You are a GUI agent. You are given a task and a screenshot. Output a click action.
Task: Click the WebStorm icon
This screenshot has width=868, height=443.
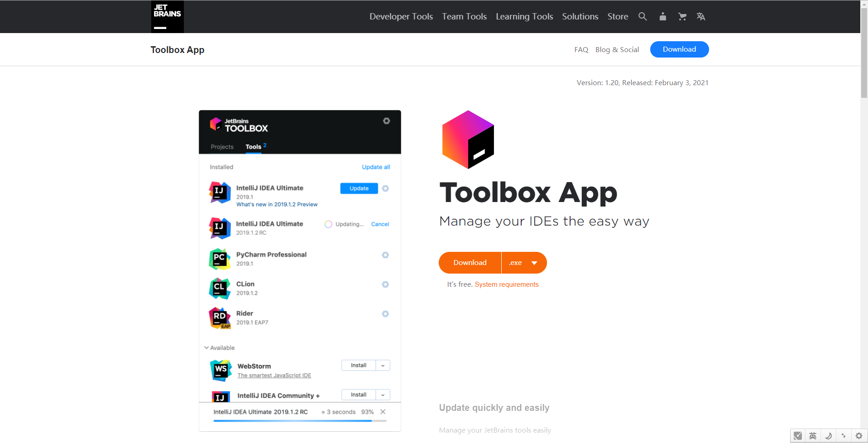(x=221, y=371)
